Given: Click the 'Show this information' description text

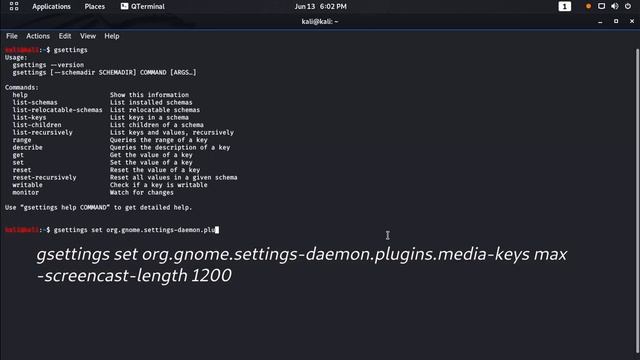Looking at the screenshot, I should click(149, 95).
